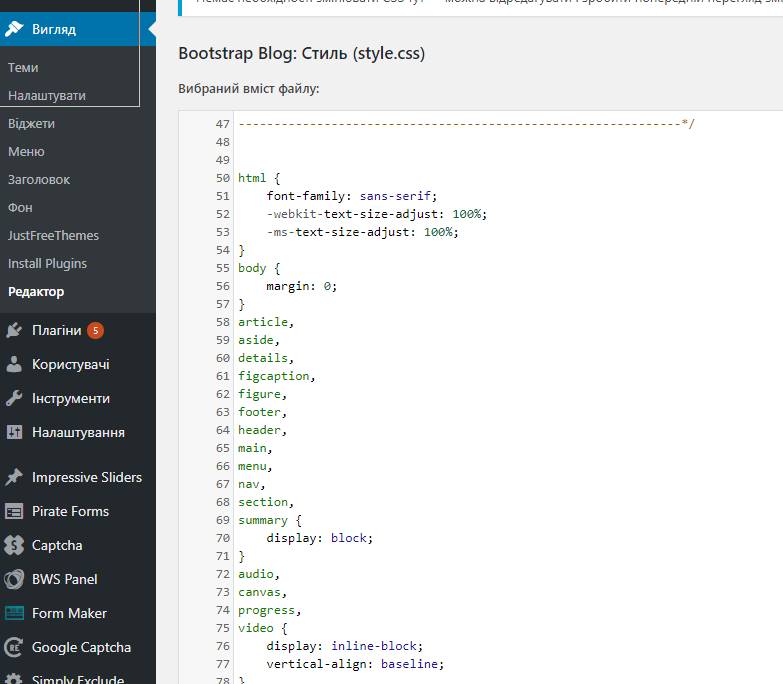This screenshot has width=783, height=684.
Task: Click the Вигляд paintbrush icon
Action: tap(14, 29)
